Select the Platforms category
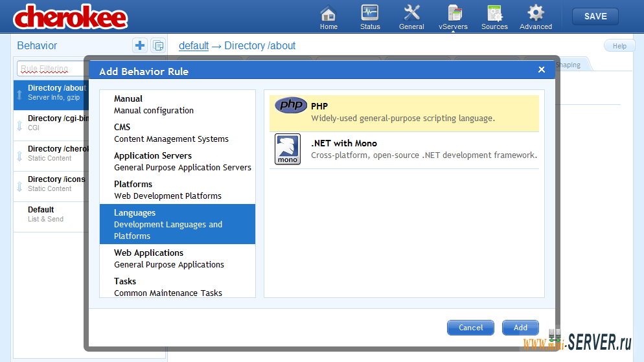Viewport: 644px width, 362px height. point(178,190)
